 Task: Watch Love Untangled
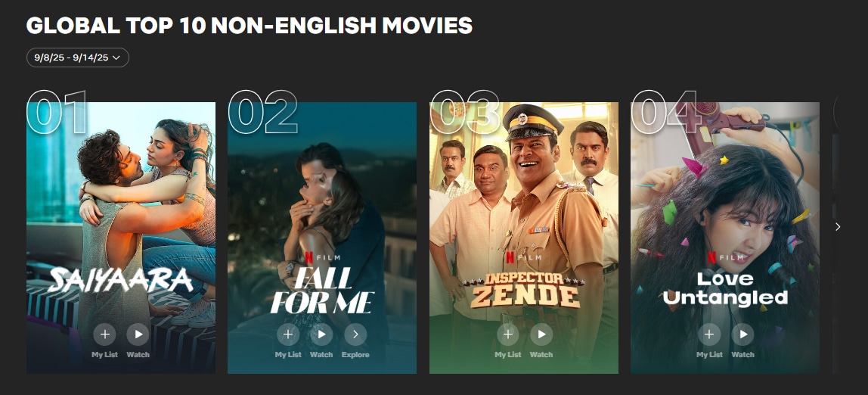[743, 334]
